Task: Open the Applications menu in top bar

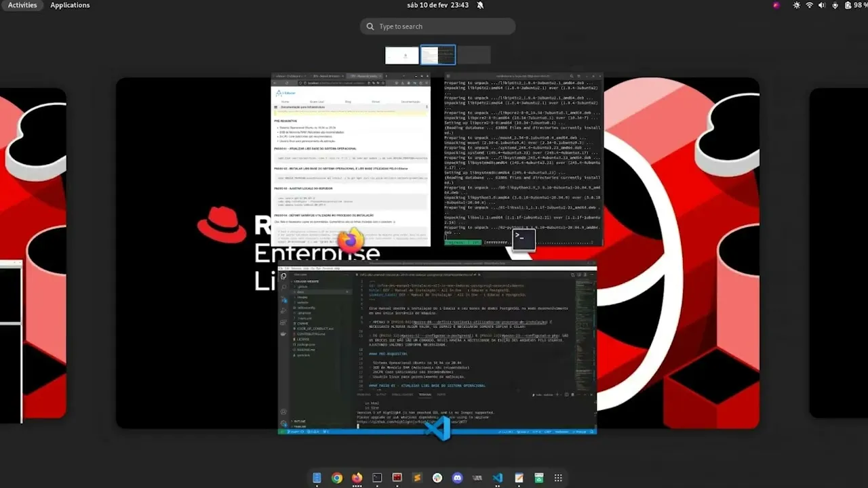Action: [x=70, y=5]
